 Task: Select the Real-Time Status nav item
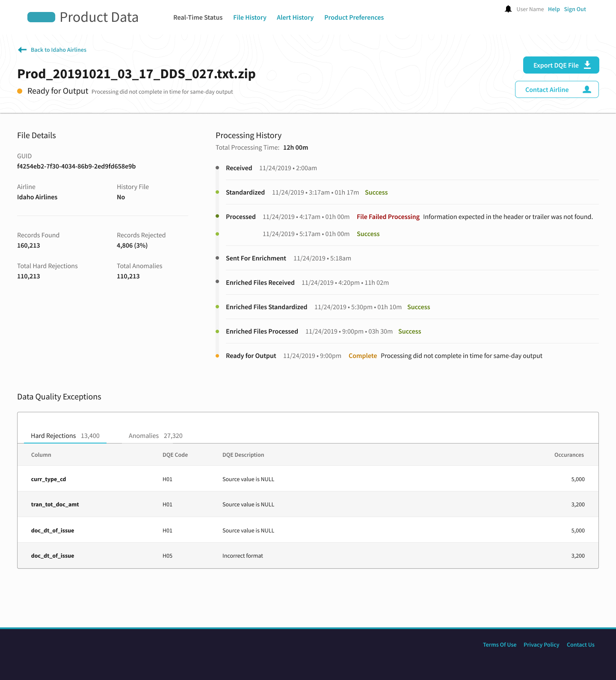[x=198, y=18]
